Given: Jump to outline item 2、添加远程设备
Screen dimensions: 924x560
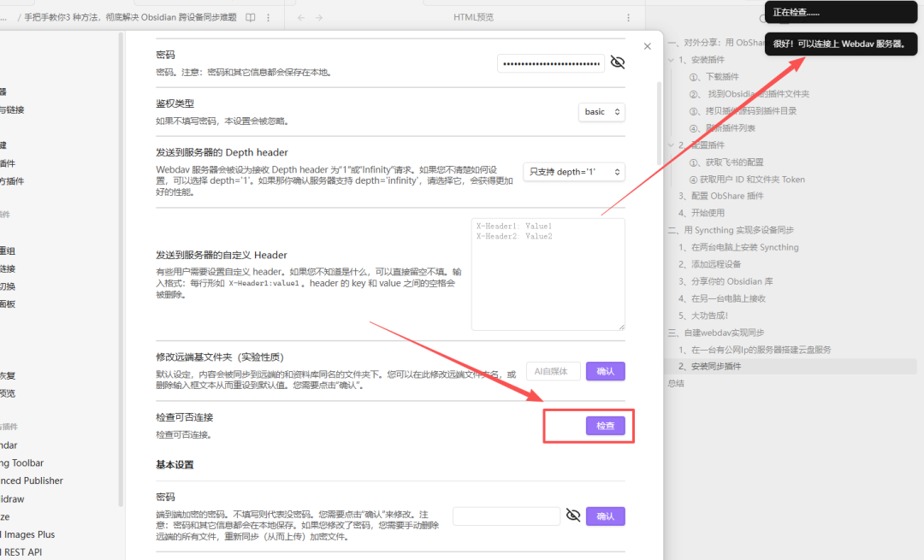Looking at the screenshot, I should click(x=709, y=264).
